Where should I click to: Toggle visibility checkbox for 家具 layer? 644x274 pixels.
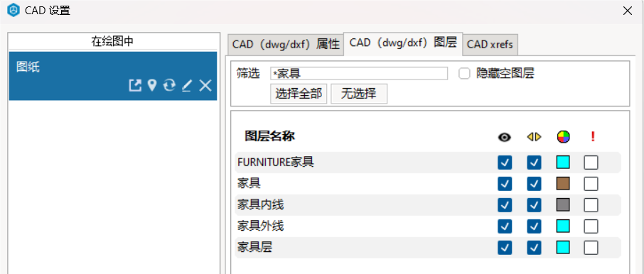pyautogui.click(x=505, y=183)
